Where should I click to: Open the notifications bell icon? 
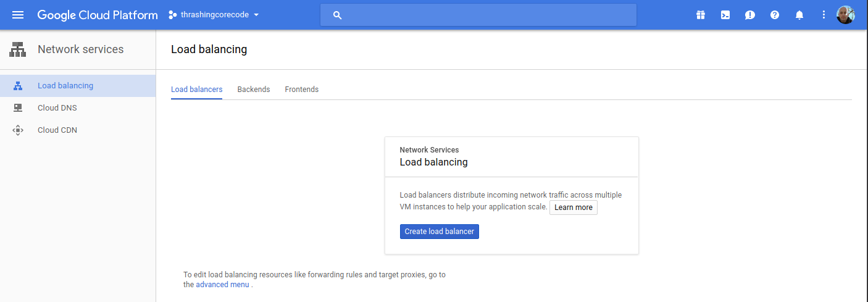pyautogui.click(x=799, y=15)
